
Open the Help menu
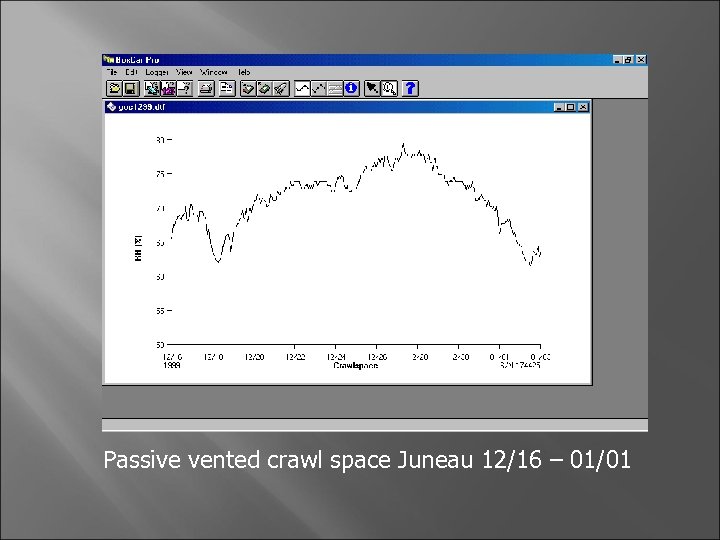[244, 72]
